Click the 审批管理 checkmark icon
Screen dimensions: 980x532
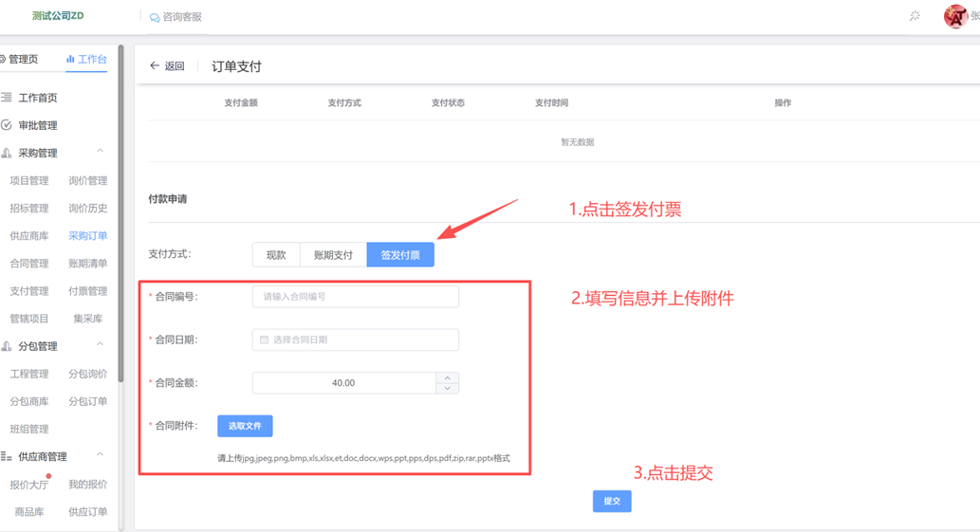[x=7, y=125]
